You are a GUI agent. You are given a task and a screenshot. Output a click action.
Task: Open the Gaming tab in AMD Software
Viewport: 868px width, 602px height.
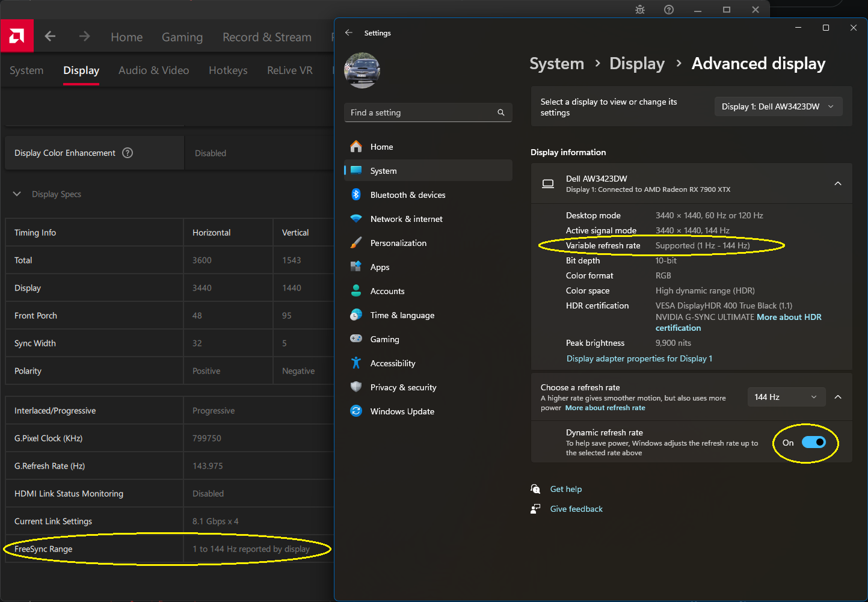pyautogui.click(x=182, y=37)
